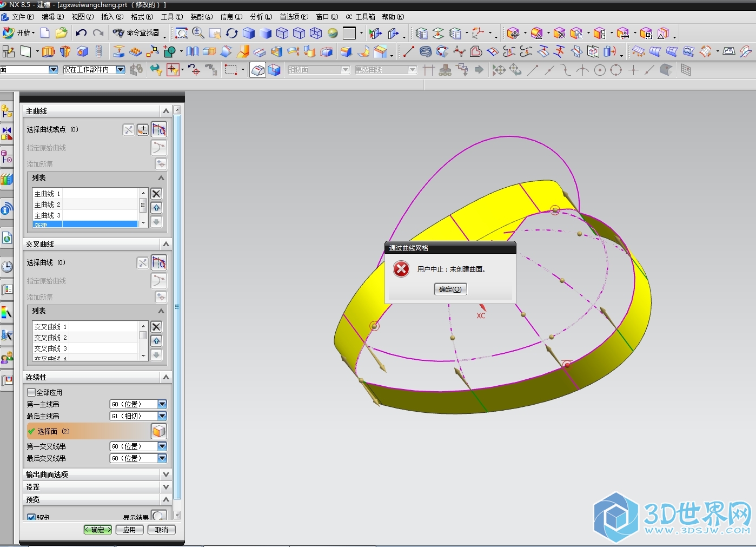756x547 pixels.
Task: Click the 应用 apply button
Action: (129, 530)
